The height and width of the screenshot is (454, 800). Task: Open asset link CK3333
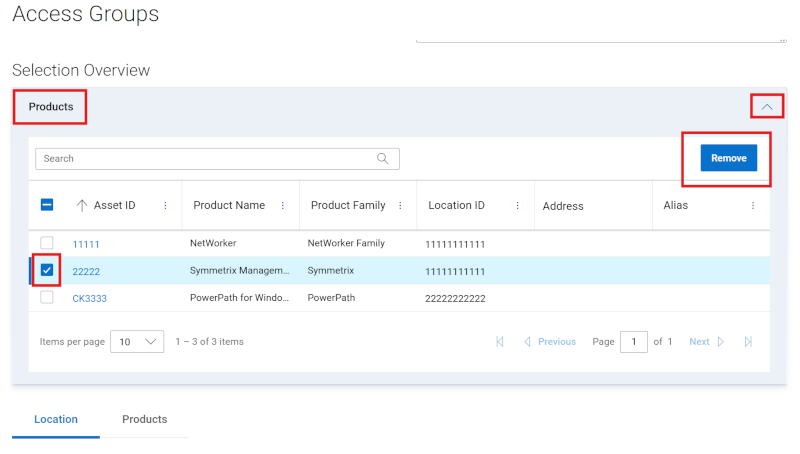pyautogui.click(x=90, y=298)
